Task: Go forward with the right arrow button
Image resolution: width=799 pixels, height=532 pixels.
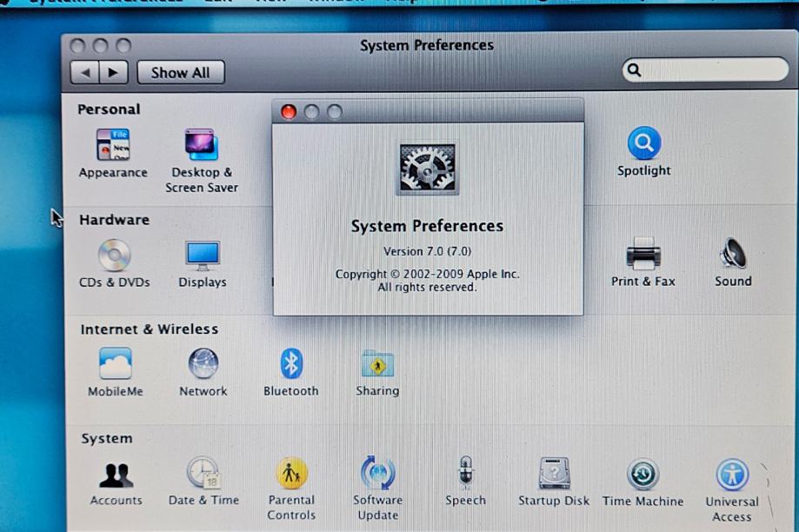Action: (x=113, y=72)
